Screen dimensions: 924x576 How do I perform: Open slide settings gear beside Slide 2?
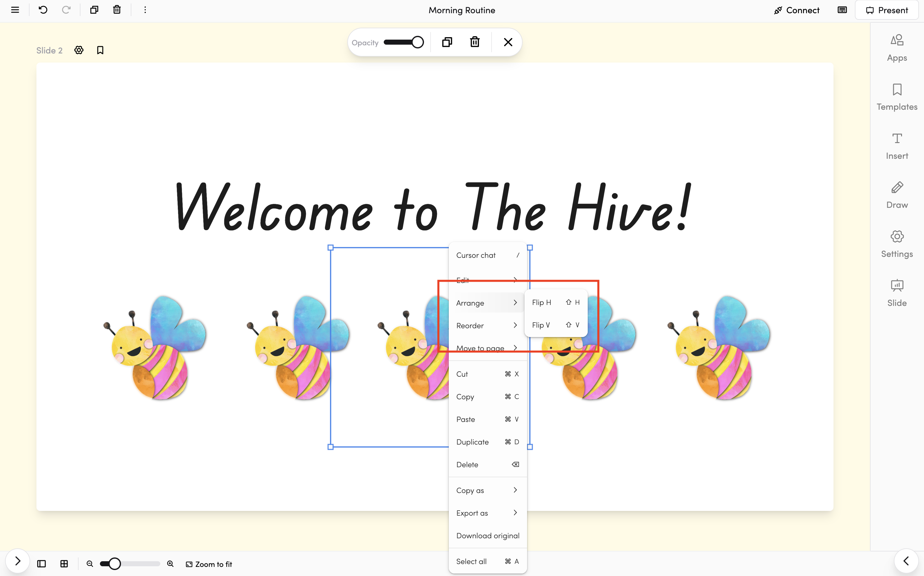click(x=79, y=50)
